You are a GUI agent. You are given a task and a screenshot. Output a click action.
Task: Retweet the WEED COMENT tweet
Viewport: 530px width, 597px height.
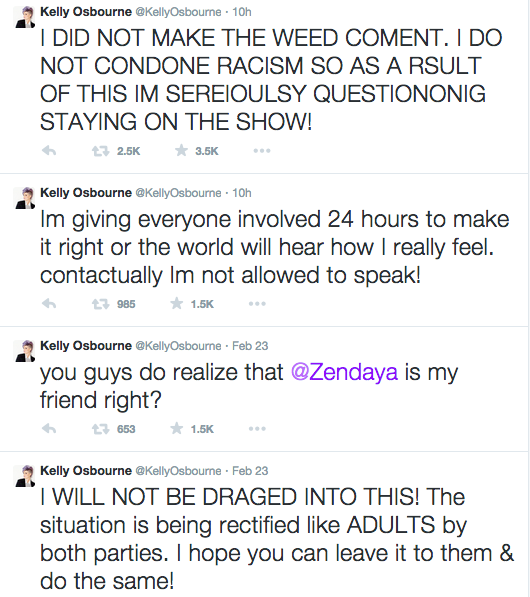101,152
